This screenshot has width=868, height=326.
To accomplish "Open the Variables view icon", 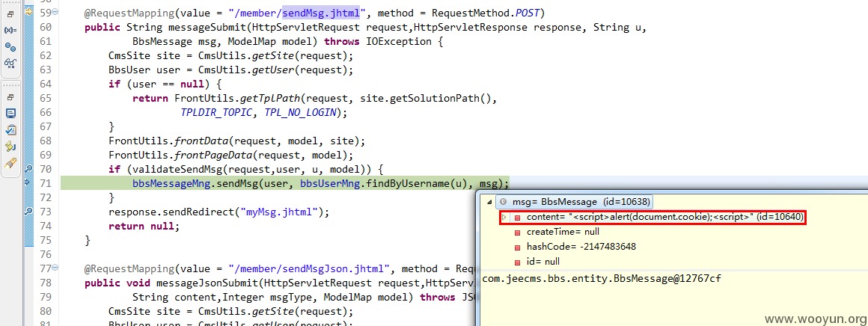I will (10, 31).
